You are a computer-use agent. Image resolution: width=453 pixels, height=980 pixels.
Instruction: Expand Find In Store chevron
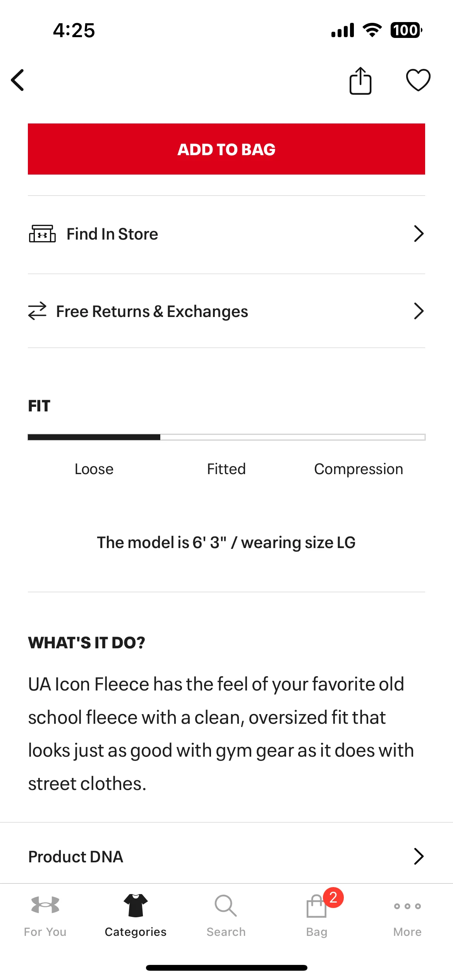pyautogui.click(x=419, y=234)
